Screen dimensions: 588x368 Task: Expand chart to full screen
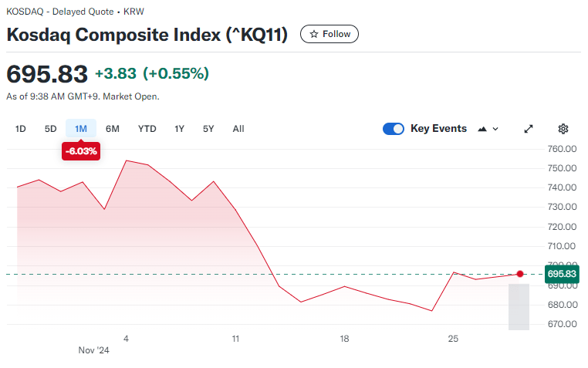529,129
